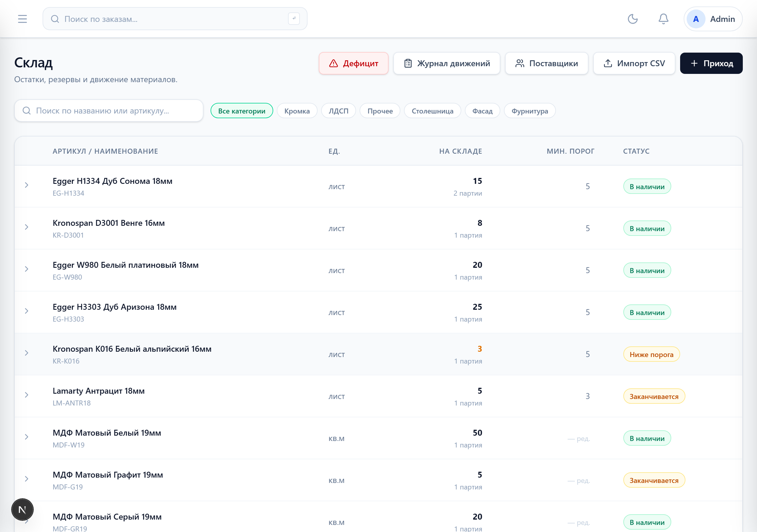Open Журнал движений log
Screen dimensions: 757x532
[447, 63]
